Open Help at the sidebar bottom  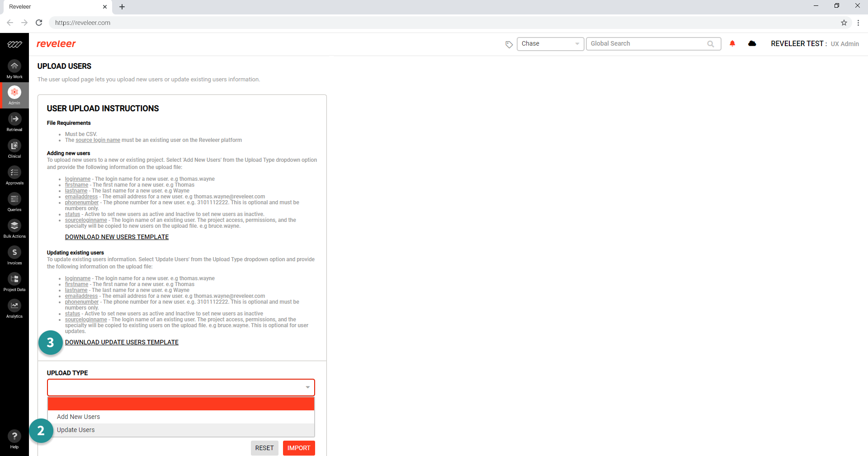pos(14,439)
